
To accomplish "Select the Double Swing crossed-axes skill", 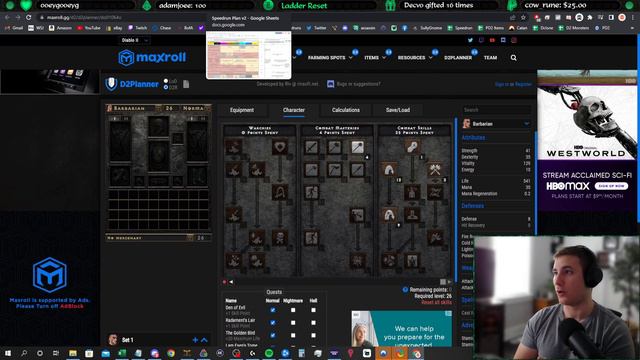I will click(435, 170).
